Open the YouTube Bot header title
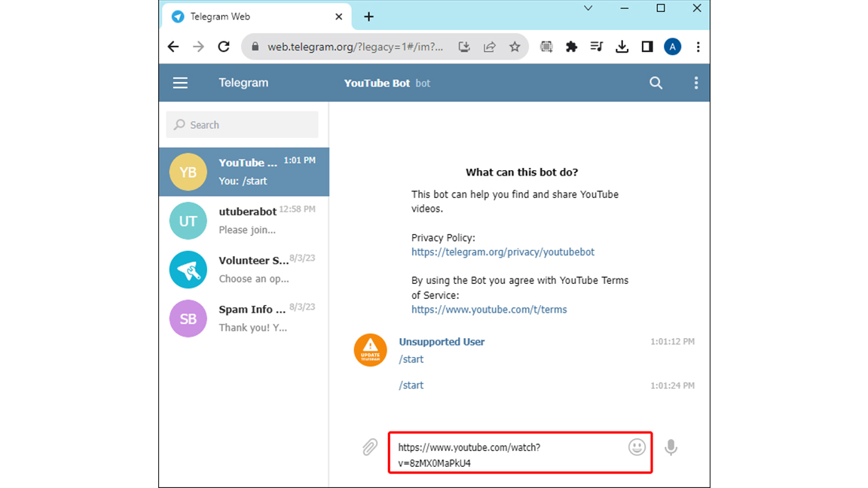The height and width of the screenshot is (488, 868). (x=377, y=83)
